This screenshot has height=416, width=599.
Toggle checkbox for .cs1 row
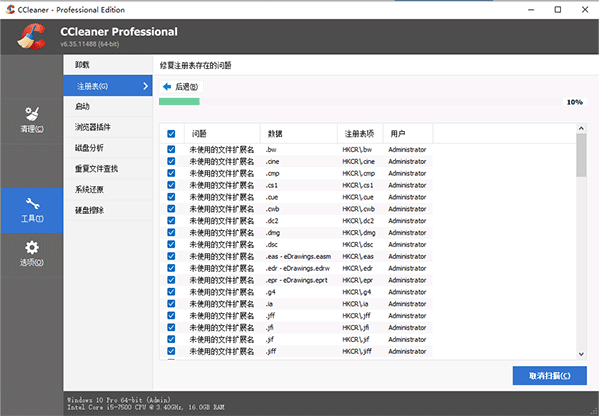171,185
